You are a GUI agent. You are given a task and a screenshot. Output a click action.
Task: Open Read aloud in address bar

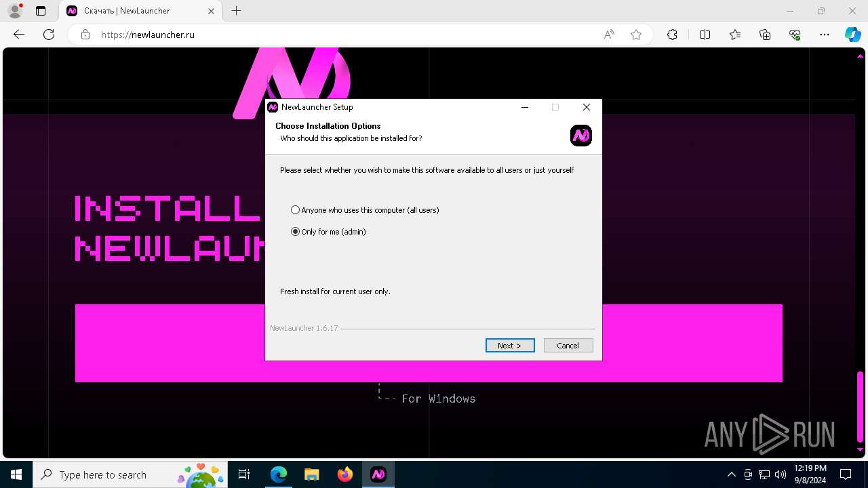pos(609,35)
